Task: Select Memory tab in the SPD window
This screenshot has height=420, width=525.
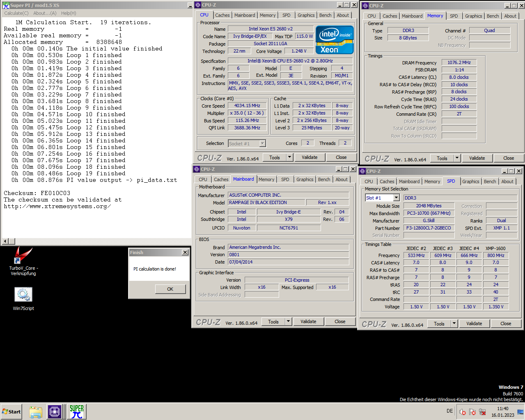Action: pos(432,181)
